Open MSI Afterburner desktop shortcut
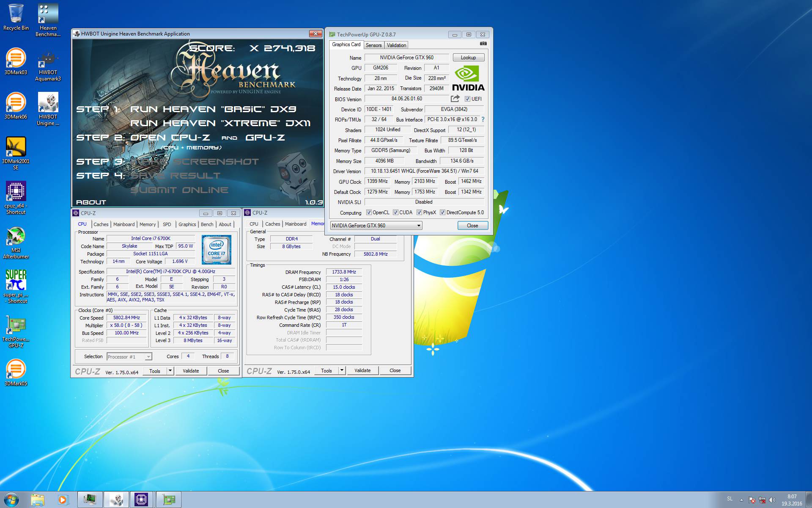Image resolution: width=812 pixels, height=508 pixels. [16, 242]
